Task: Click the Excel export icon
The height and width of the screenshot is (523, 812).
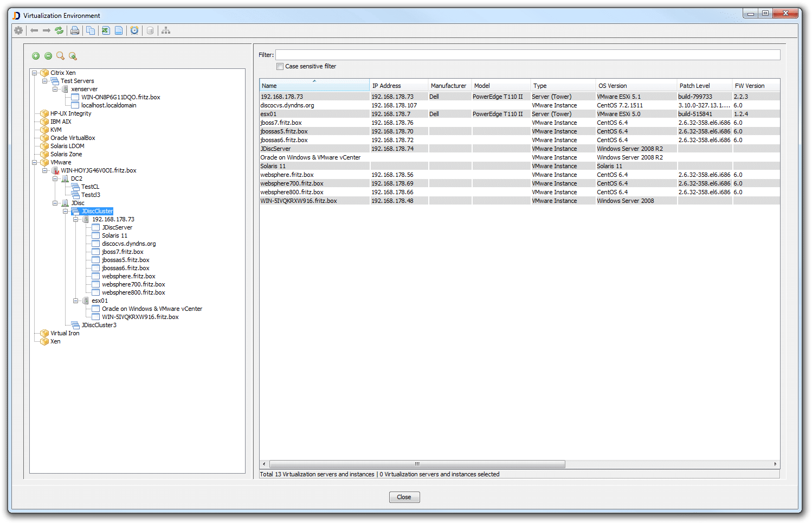Action: [106, 30]
